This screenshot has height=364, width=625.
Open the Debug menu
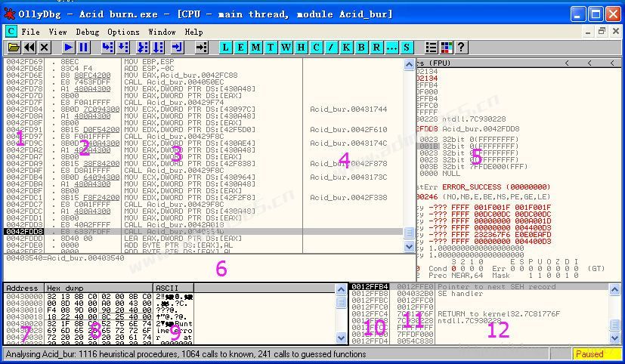(88, 32)
